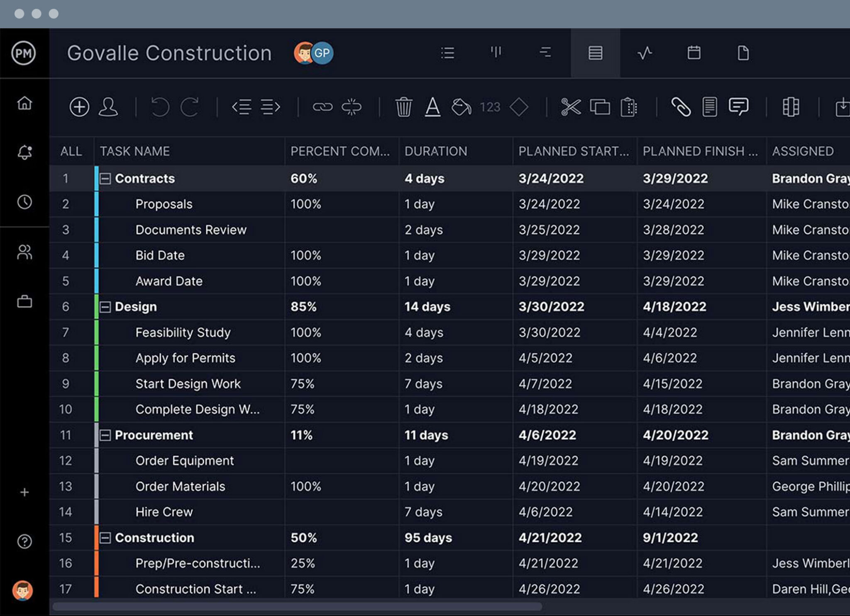Click the cut scissors icon
Viewport: 850px width, 616px height.
pyautogui.click(x=571, y=107)
